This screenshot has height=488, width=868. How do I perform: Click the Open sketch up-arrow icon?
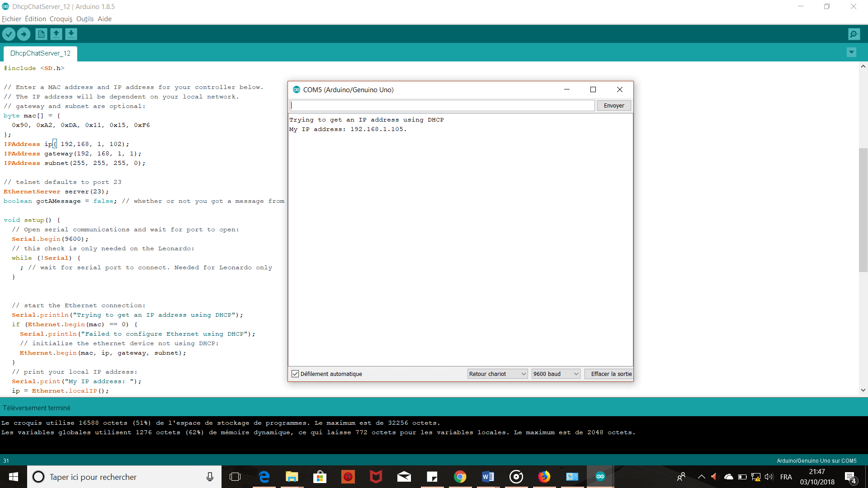(56, 34)
